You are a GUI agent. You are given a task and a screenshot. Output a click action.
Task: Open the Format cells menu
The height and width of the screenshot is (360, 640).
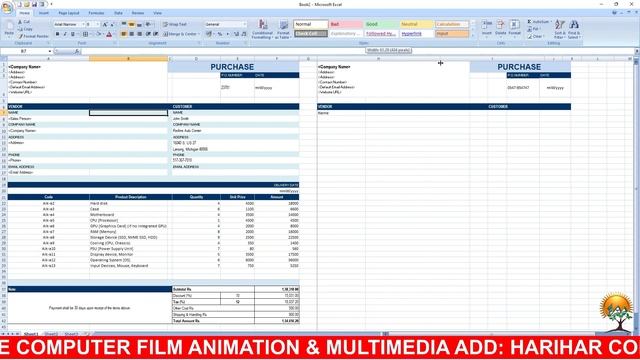tap(514, 29)
